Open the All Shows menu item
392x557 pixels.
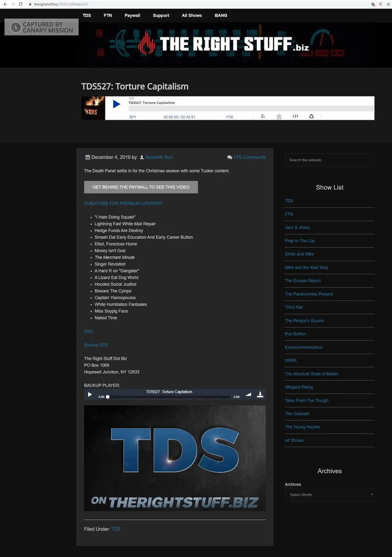coord(192,15)
